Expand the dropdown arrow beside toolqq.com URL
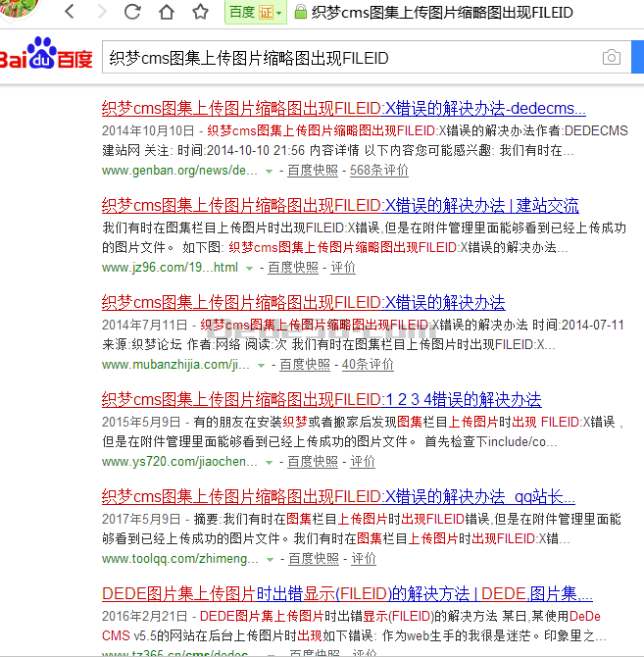 pyautogui.click(x=271, y=560)
